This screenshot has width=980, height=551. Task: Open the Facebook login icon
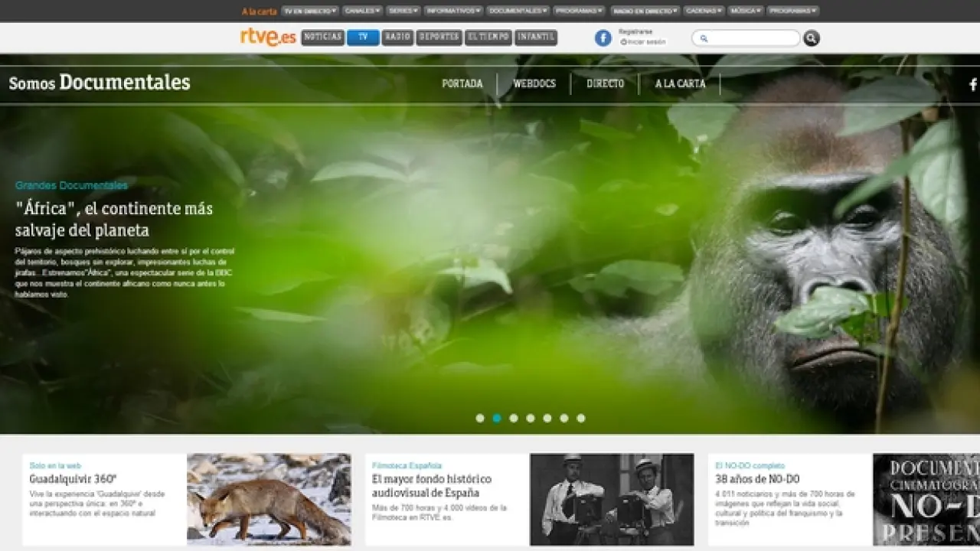click(x=603, y=38)
